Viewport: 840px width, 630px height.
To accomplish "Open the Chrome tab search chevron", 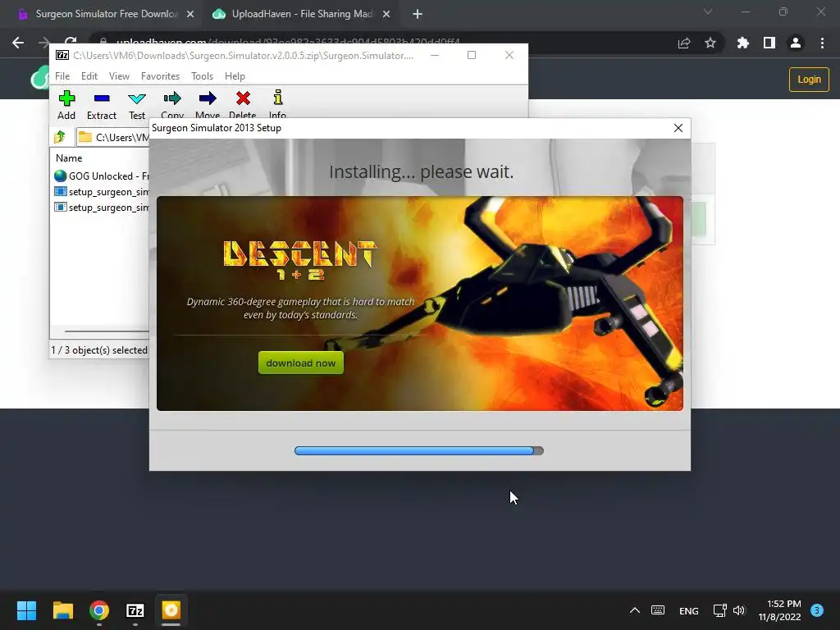I will (708, 11).
